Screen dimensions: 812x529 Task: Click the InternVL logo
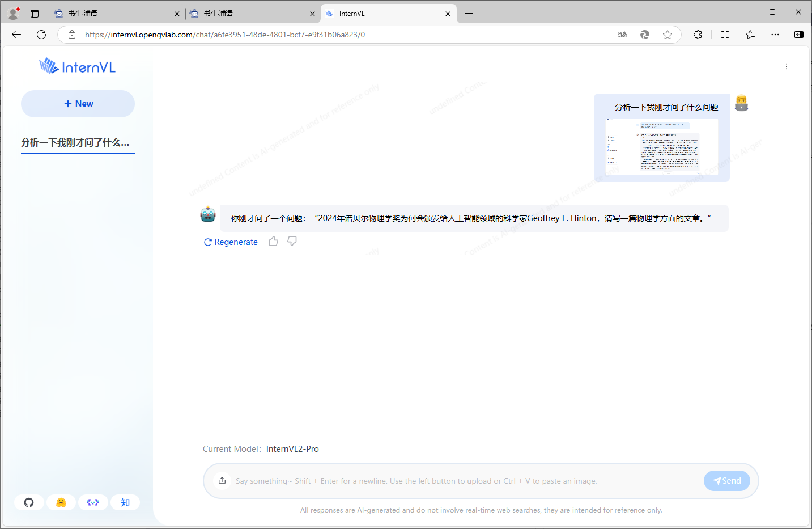[x=78, y=67]
